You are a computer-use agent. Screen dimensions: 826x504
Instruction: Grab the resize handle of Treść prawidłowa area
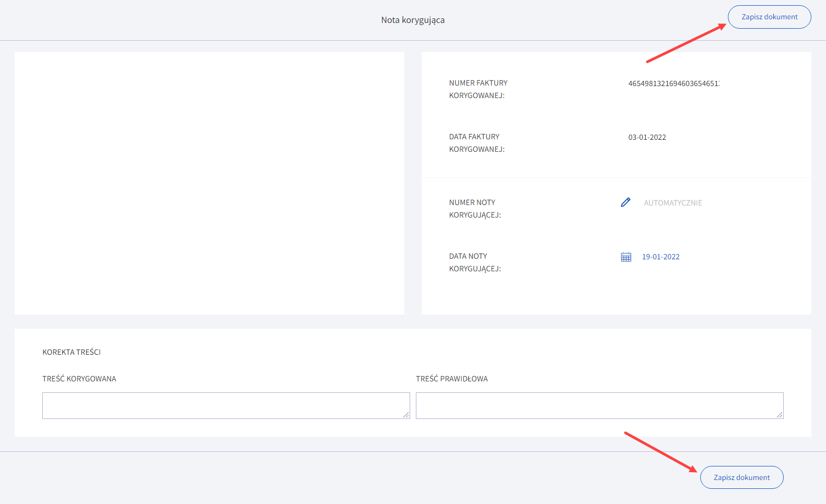pyautogui.click(x=780, y=415)
